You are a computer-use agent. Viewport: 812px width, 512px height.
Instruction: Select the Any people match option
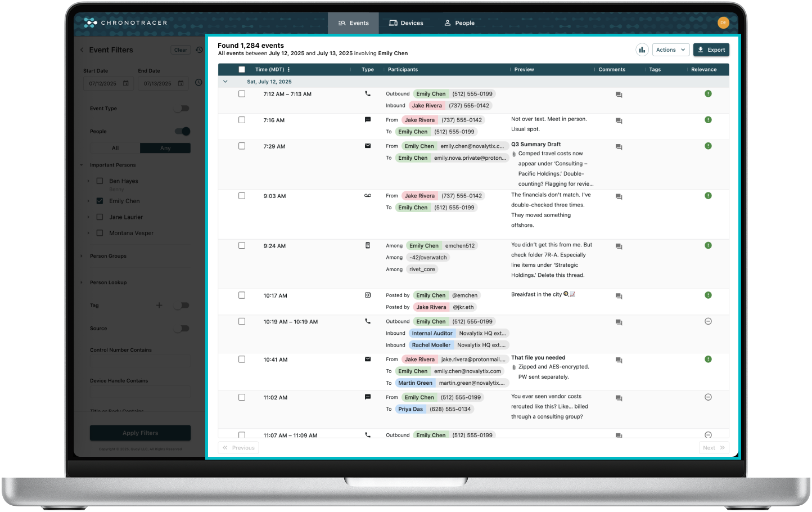(x=165, y=148)
